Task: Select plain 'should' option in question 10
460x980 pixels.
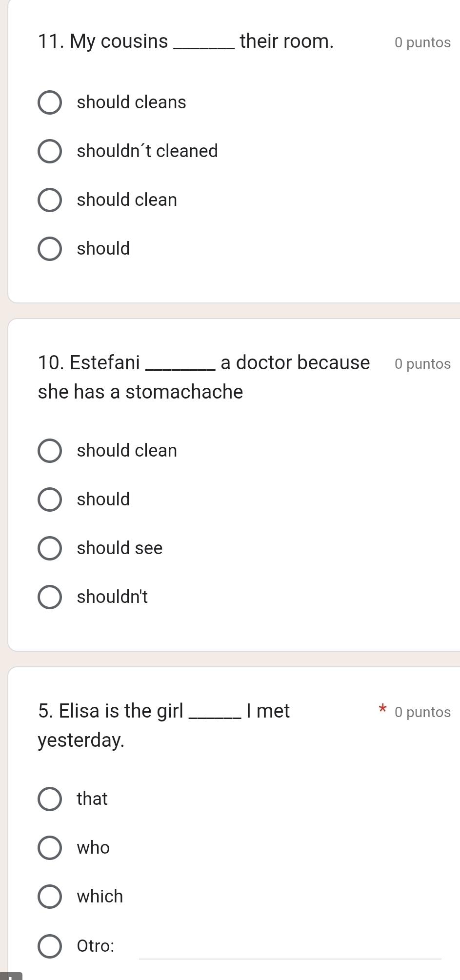Action: click(x=50, y=500)
